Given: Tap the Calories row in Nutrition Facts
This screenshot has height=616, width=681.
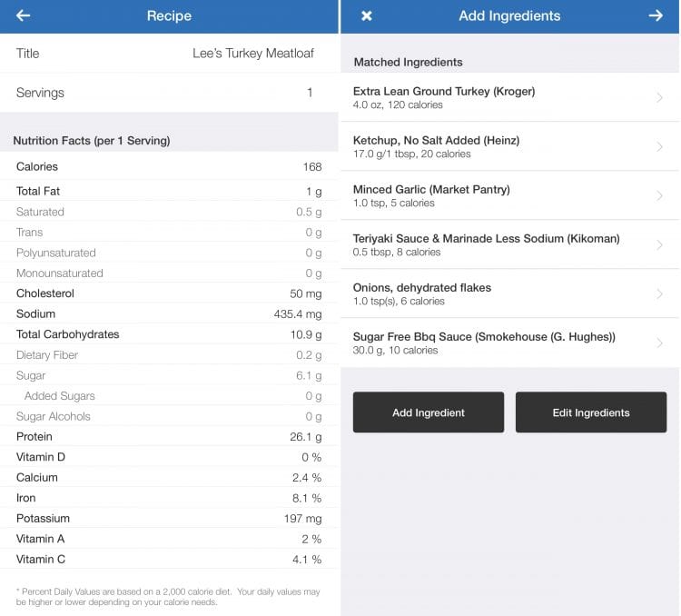Looking at the screenshot, I should [x=169, y=166].
